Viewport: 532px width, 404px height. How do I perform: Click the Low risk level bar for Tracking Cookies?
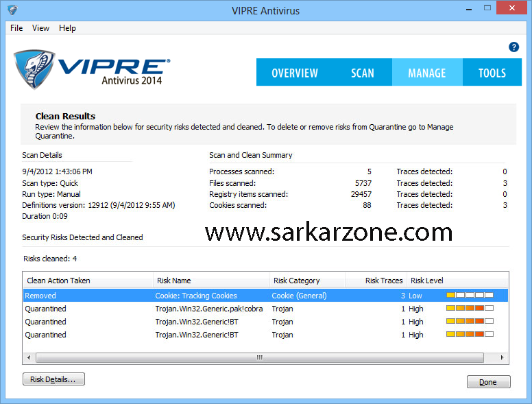tap(470, 295)
